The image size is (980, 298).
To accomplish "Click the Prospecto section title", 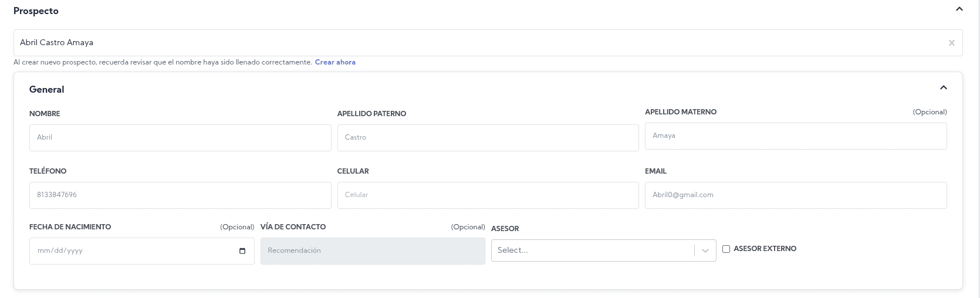I will pos(36,11).
